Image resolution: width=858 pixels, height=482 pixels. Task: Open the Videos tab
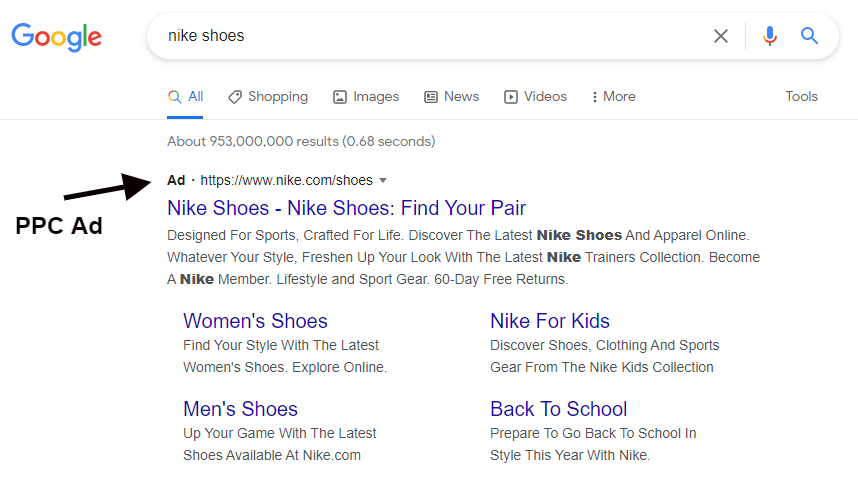pos(535,97)
